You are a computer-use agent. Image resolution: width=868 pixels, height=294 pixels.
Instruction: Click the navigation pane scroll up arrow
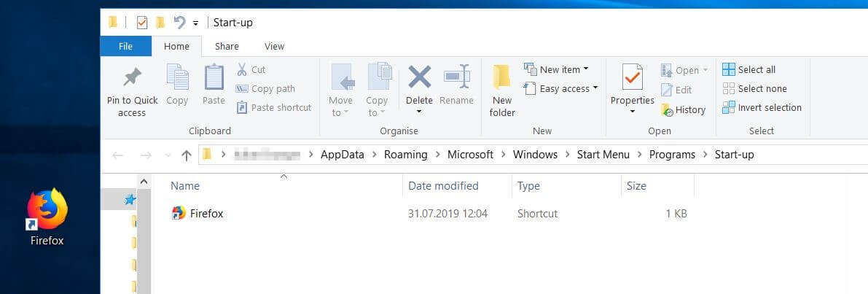pyautogui.click(x=143, y=181)
